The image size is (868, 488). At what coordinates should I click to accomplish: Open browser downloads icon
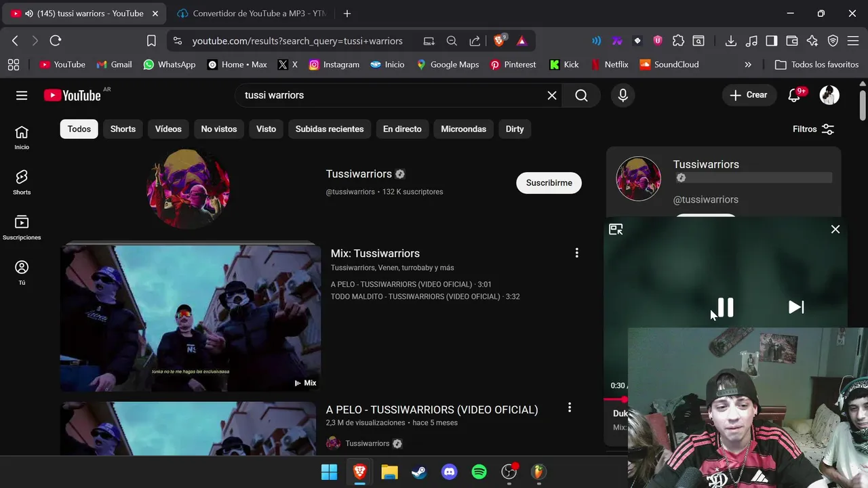pos(731,41)
